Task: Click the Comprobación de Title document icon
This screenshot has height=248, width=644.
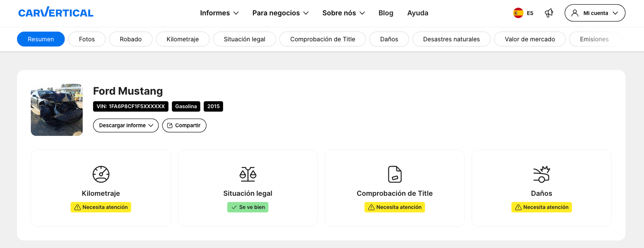Action: (395, 174)
